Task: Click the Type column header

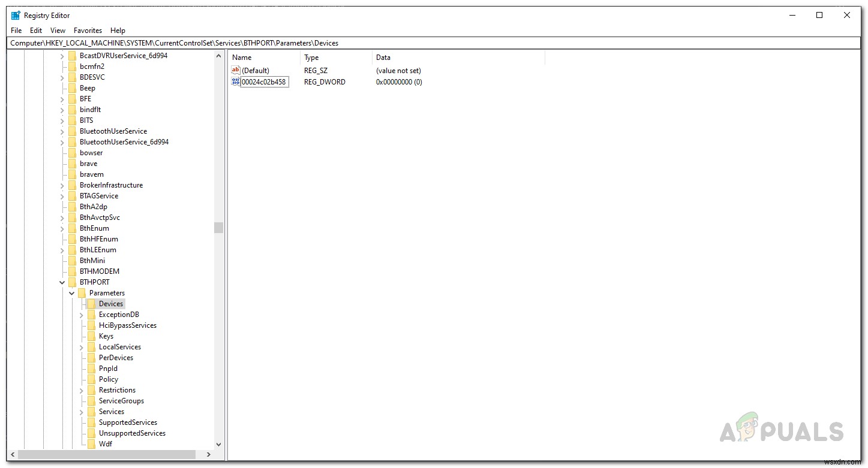Action: point(336,58)
